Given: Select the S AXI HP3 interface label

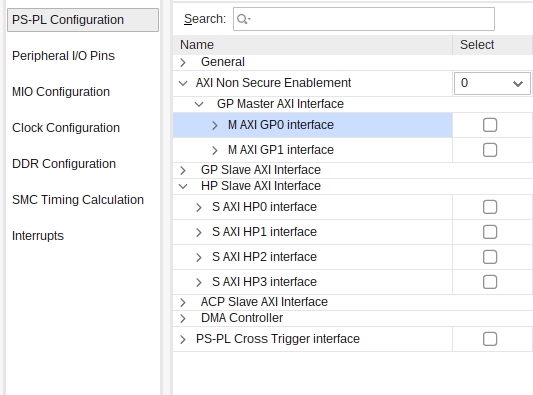Looking at the screenshot, I should click(x=264, y=282).
